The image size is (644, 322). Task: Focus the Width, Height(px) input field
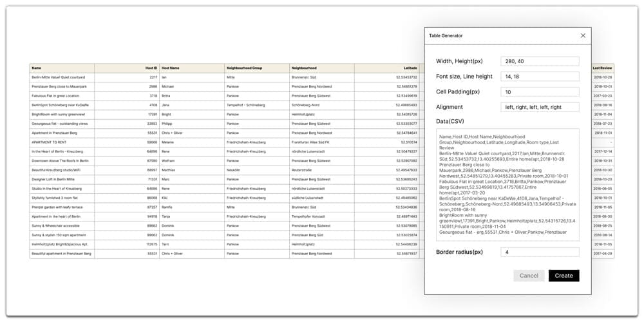point(540,61)
